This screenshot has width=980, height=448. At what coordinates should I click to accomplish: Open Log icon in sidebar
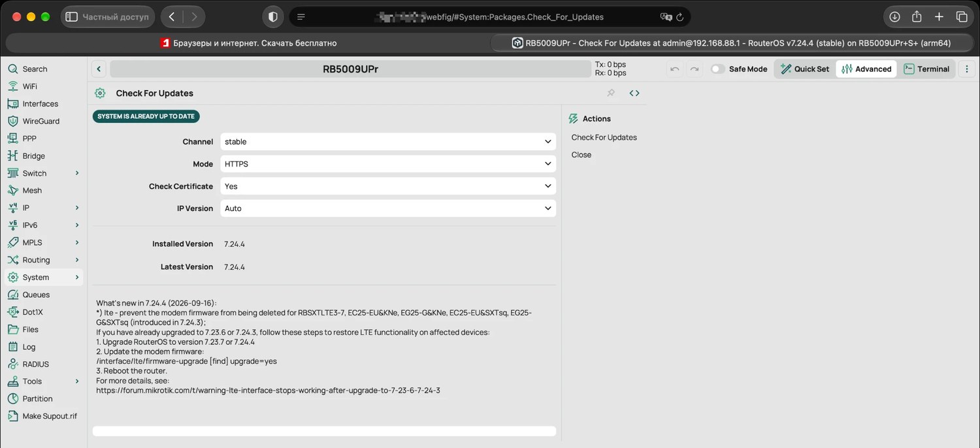coord(12,347)
